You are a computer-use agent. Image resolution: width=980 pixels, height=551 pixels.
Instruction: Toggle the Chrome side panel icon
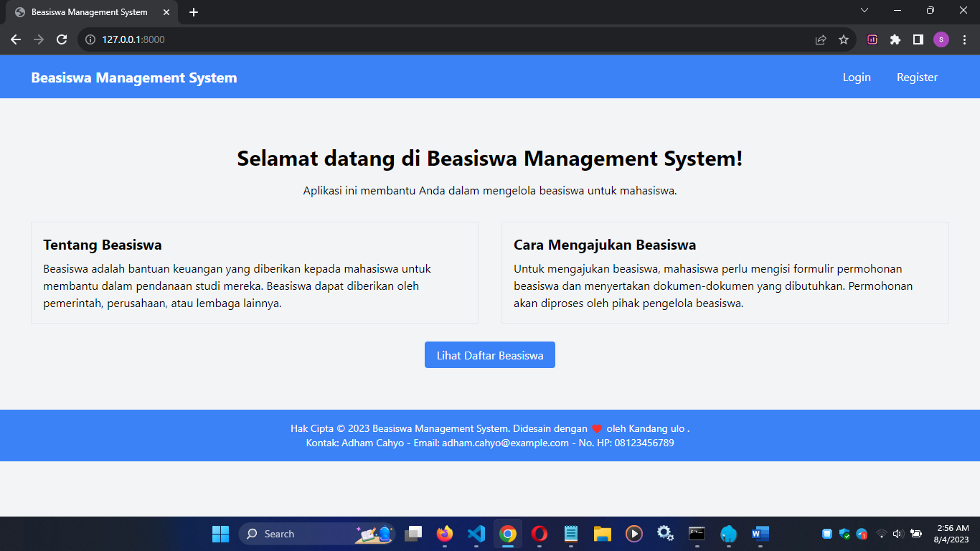click(x=918, y=39)
